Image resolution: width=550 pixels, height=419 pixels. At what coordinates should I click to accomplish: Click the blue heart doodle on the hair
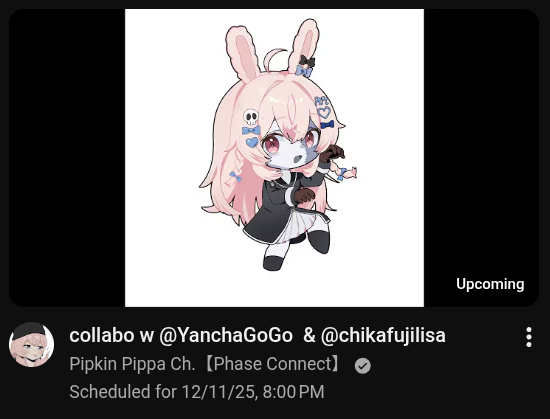(324, 113)
